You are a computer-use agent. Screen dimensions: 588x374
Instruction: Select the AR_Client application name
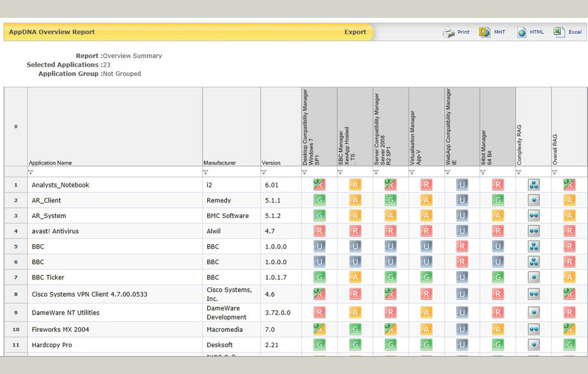(46, 200)
